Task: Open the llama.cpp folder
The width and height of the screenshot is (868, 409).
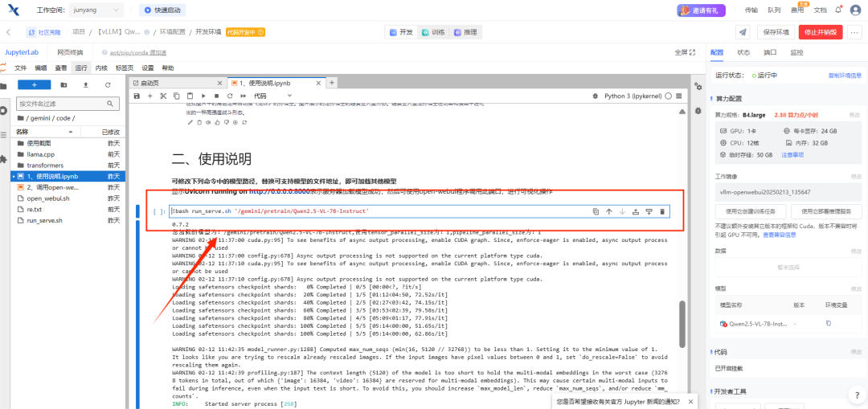Action: point(68,153)
